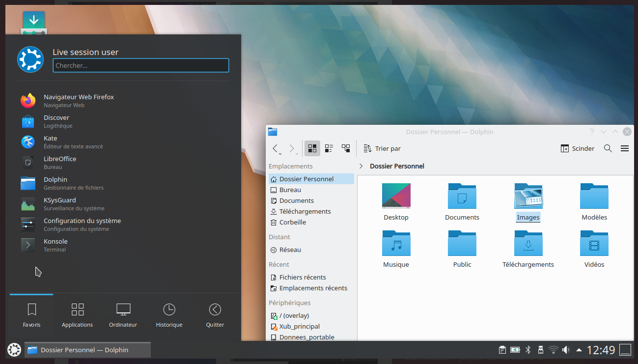The height and width of the screenshot is (364, 638).
Task: Select the Public folder icon
Action: pyautogui.click(x=462, y=243)
